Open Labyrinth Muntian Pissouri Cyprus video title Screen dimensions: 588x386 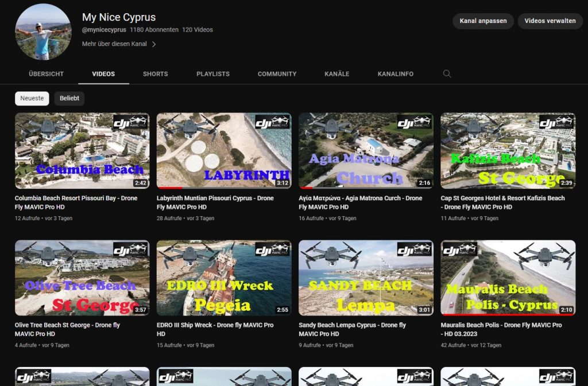tap(215, 202)
